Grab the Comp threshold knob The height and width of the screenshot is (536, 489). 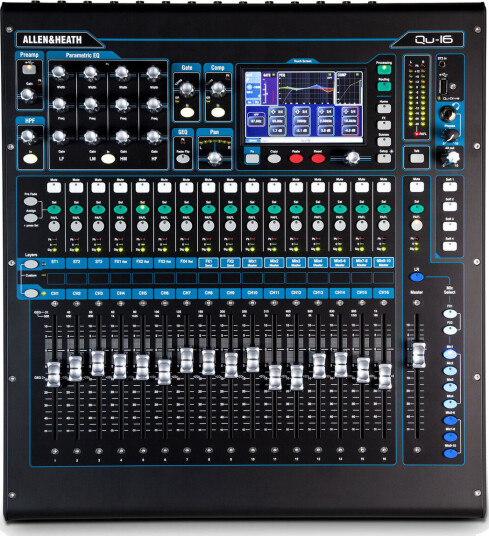(x=218, y=89)
